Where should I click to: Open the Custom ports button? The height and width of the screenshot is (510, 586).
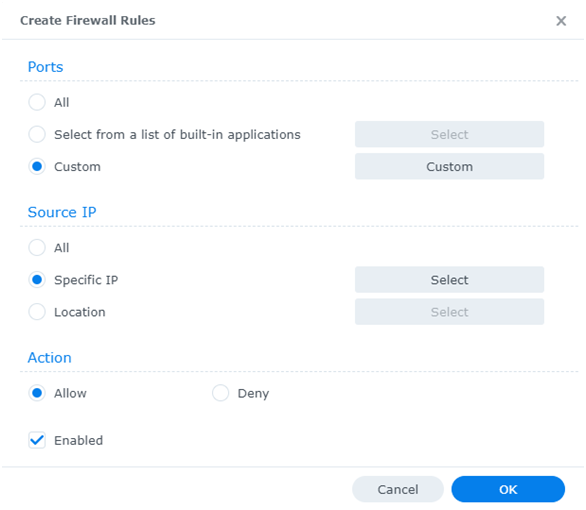[x=449, y=166]
